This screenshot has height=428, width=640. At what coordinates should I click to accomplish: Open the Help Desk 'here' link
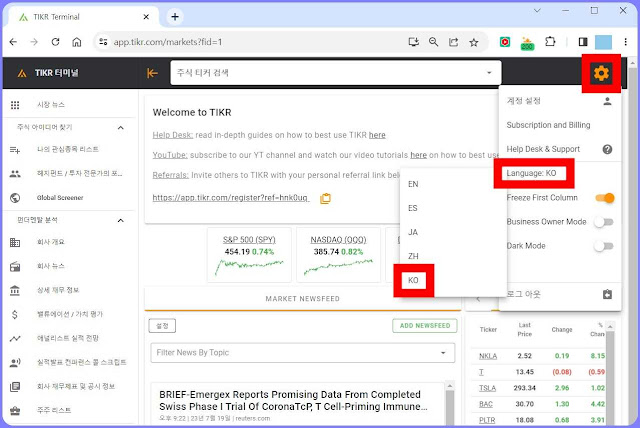click(377, 135)
